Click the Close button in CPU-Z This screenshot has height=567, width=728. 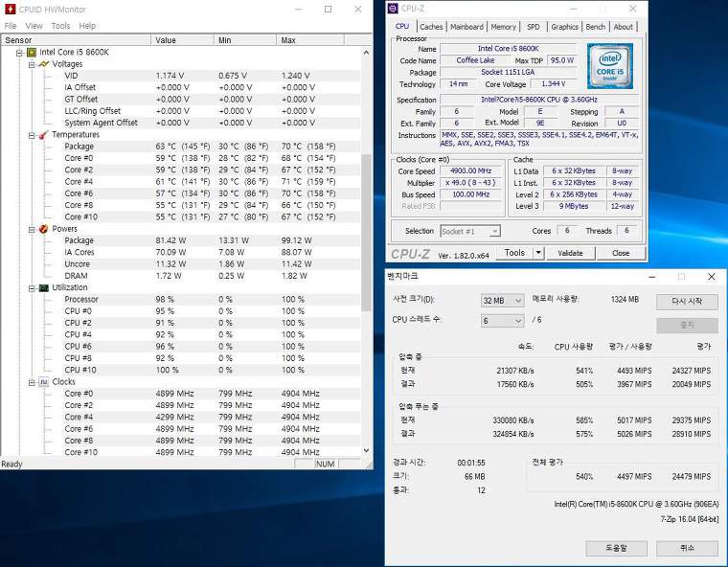tap(621, 253)
